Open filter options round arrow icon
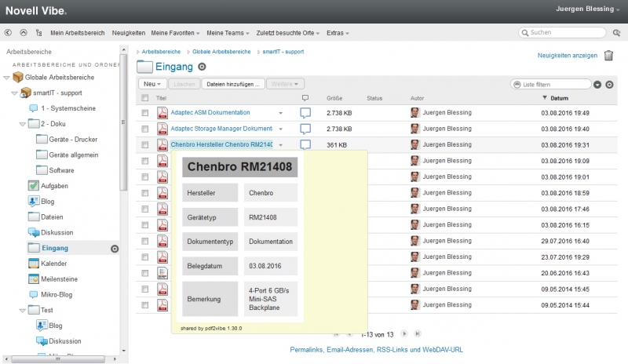Viewport: 628px width, 364px height. coord(597,85)
